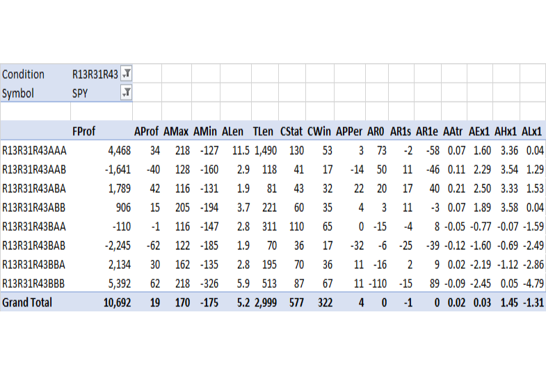Select Grand Total CWin 322
Viewport: 546px width, 392px height.
pos(326,302)
